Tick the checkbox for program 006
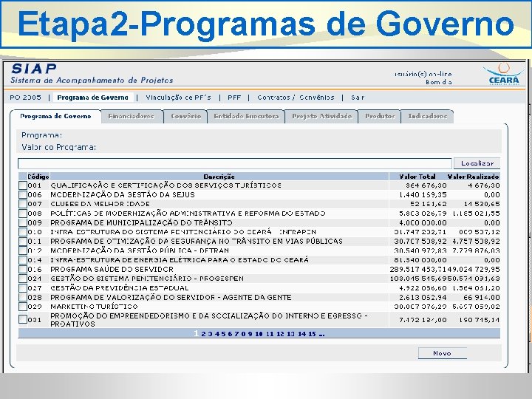The width and height of the screenshot is (532, 399). pyautogui.click(x=23, y=195)
